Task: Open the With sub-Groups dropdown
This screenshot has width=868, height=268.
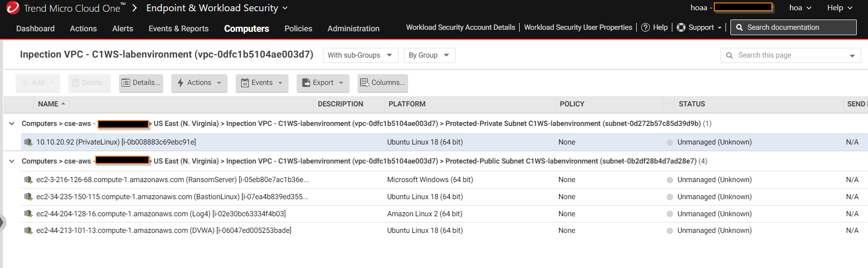Action: [361, 55]
